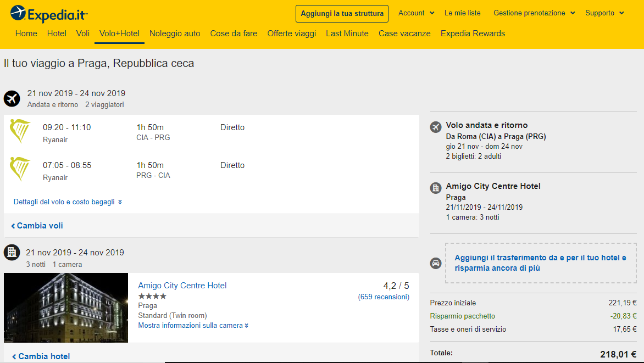
Task: Open the Voli tab
Action: click(82, 33)
